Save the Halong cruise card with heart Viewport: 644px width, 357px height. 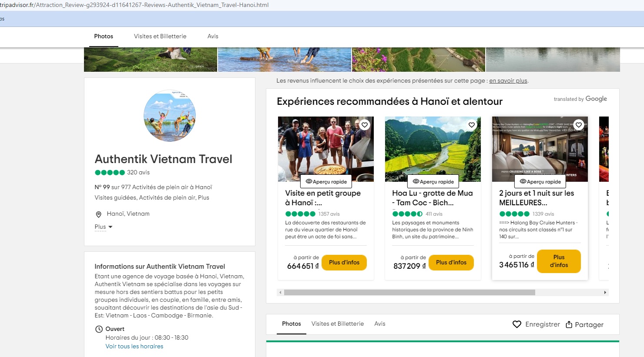pos(578,125)
